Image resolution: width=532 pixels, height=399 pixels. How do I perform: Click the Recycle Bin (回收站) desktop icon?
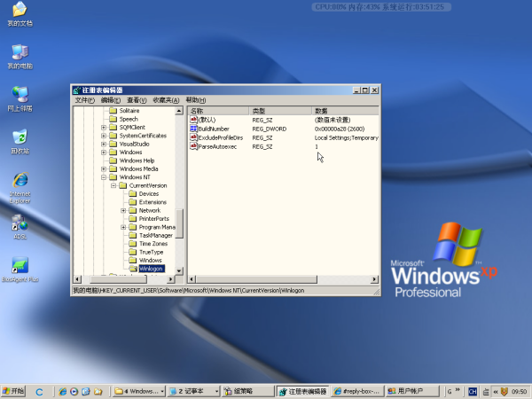(19, 137)
